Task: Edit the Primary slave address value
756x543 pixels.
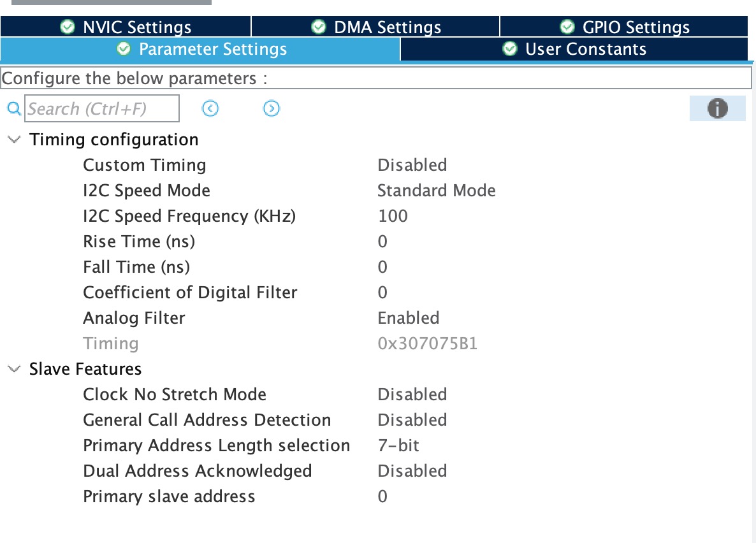Action: click(x=382, y=496)
